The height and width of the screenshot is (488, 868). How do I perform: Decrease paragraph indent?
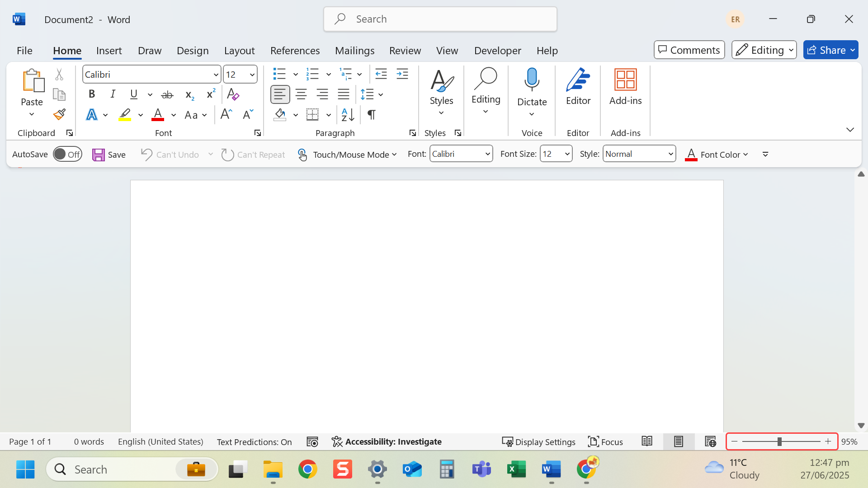click(x=381, y=74)
